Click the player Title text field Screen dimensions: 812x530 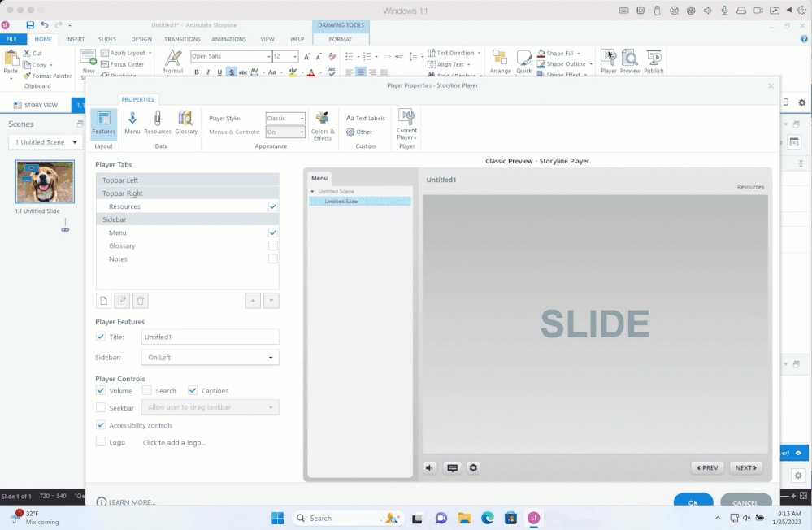click(210, 337)
